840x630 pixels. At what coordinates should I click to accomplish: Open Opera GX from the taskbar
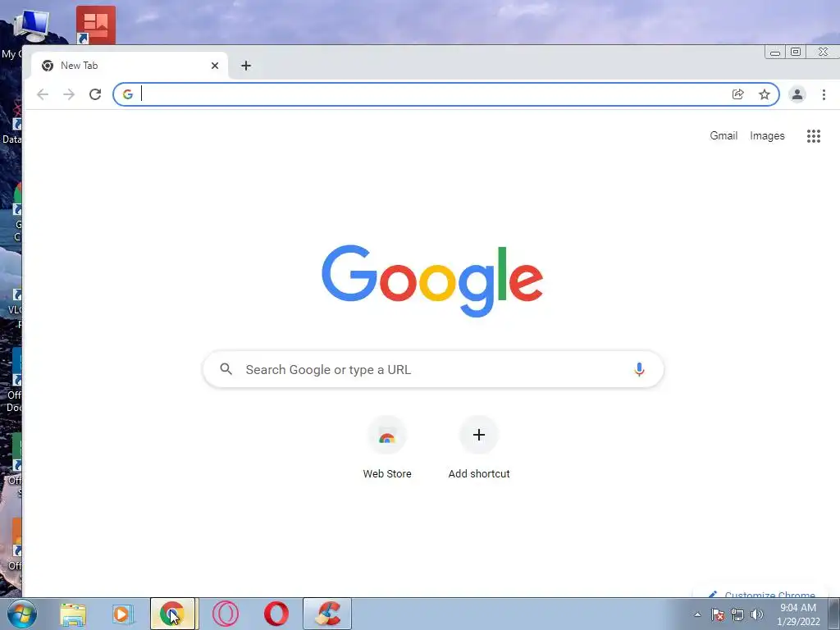[x=225, y=614]
